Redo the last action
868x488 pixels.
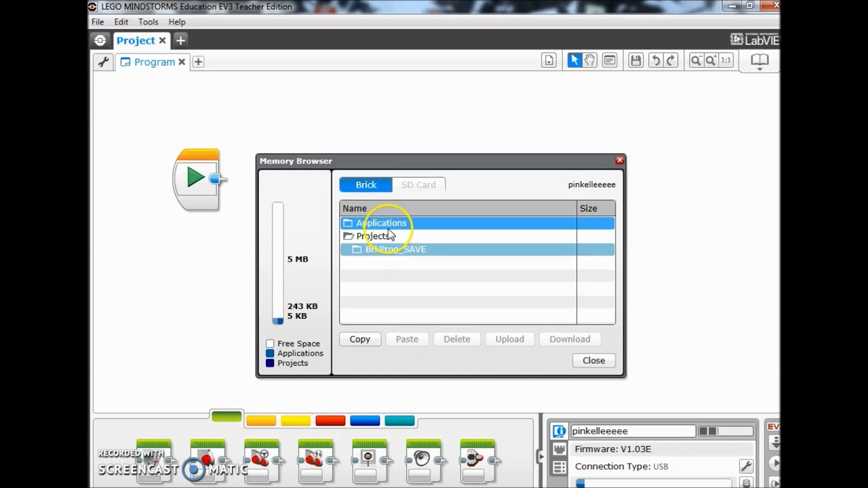pos(670,60)
